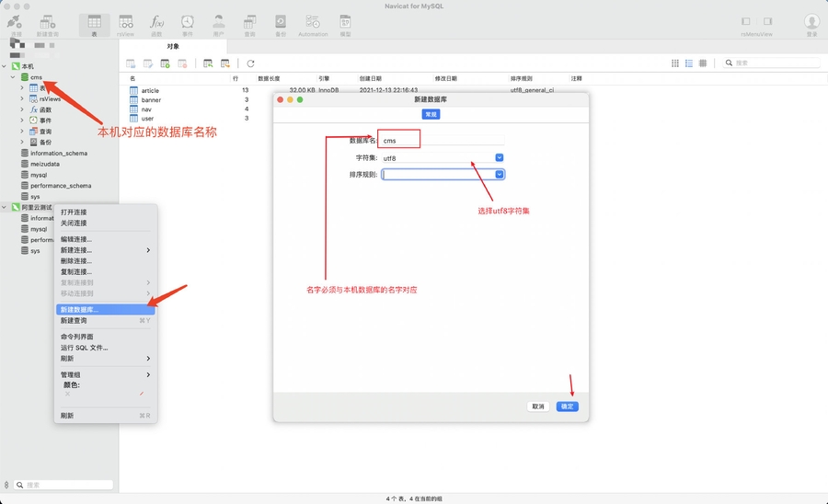The width and height of the screenshot is (828, 504).
Task: Click the refresh icon in object toolbar
Action: point(250,63)
